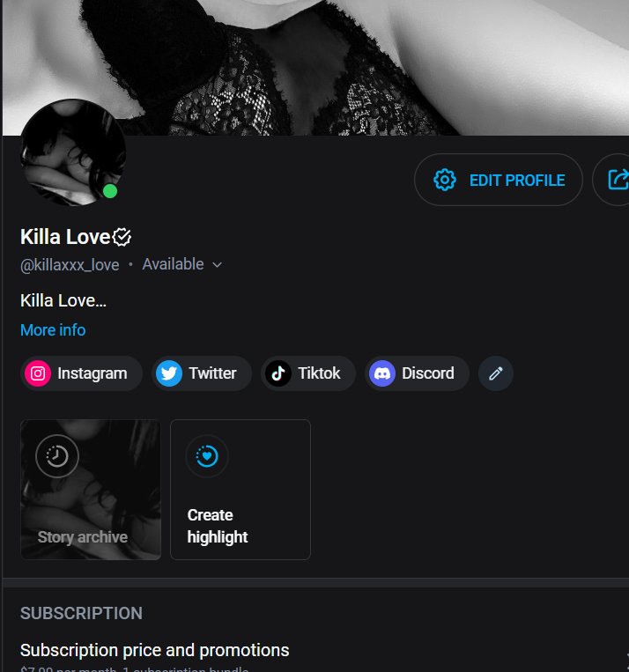Click the Twitter bird icon
Viewport: 629px width, 672px height.
[x=169, y=373]
